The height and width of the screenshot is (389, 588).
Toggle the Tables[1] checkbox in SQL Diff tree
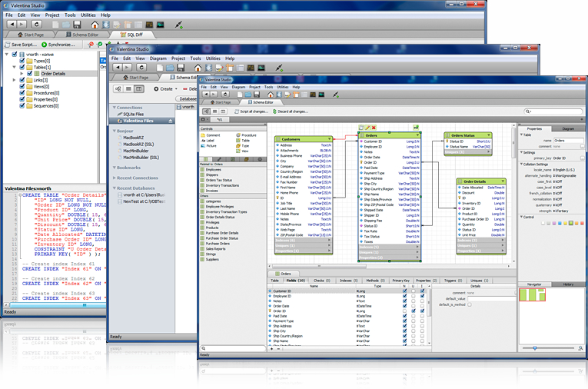coord(22,67)
